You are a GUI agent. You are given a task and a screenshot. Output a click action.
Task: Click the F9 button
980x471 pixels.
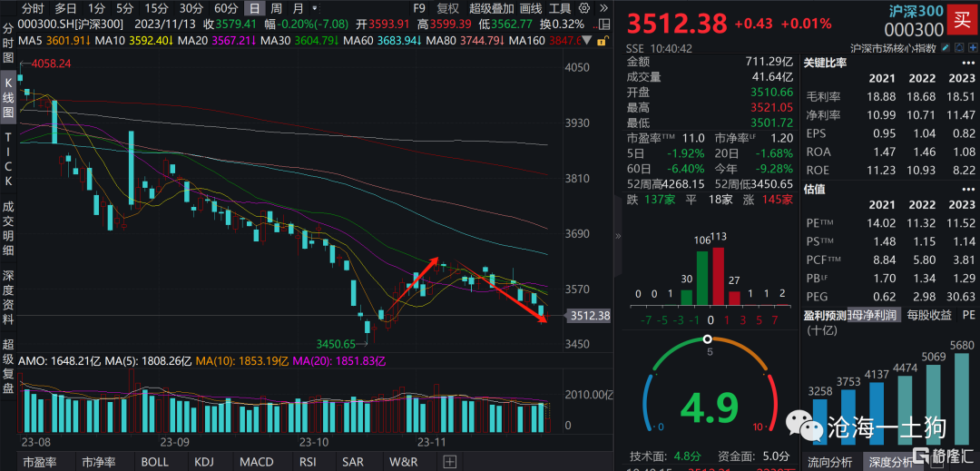[418, 9]
